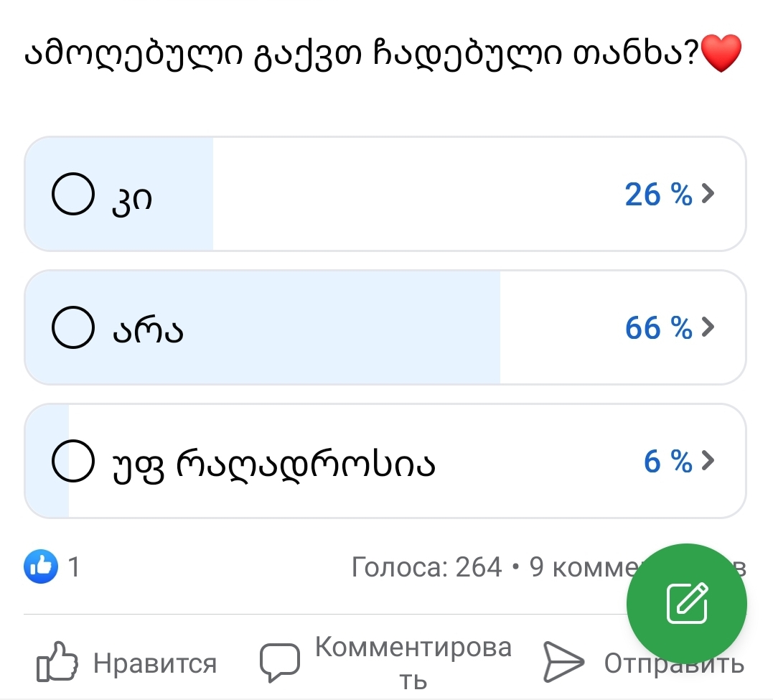
Task: Click the green compose floating button
Action: pos(687,604)
